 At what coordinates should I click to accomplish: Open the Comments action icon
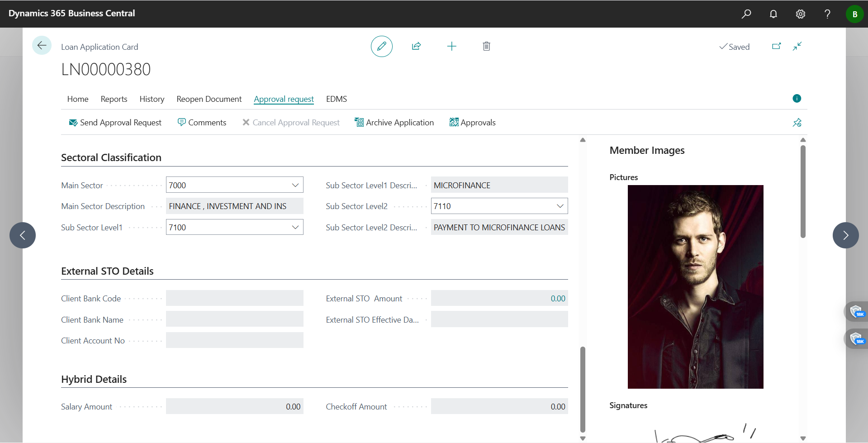(x=182, y=122)
